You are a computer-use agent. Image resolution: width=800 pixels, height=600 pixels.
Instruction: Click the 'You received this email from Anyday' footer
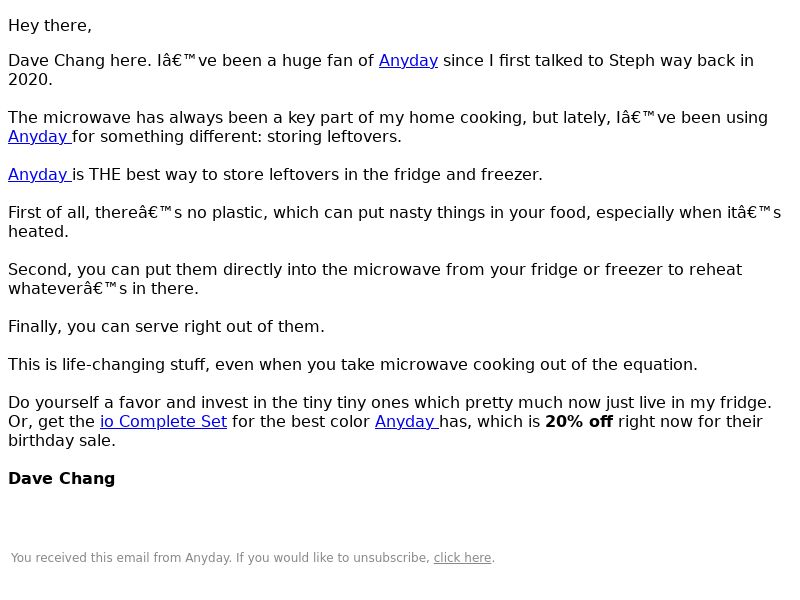253,558
